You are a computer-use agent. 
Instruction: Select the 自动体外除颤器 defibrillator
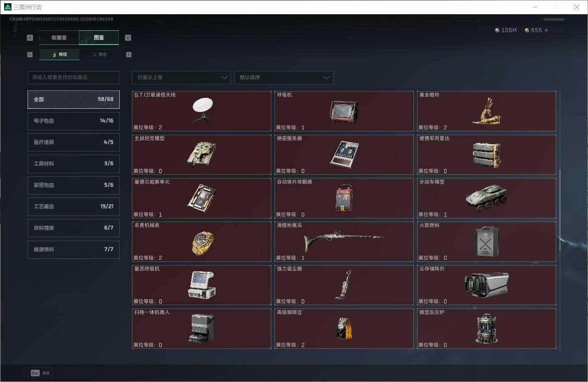[344, 198]
